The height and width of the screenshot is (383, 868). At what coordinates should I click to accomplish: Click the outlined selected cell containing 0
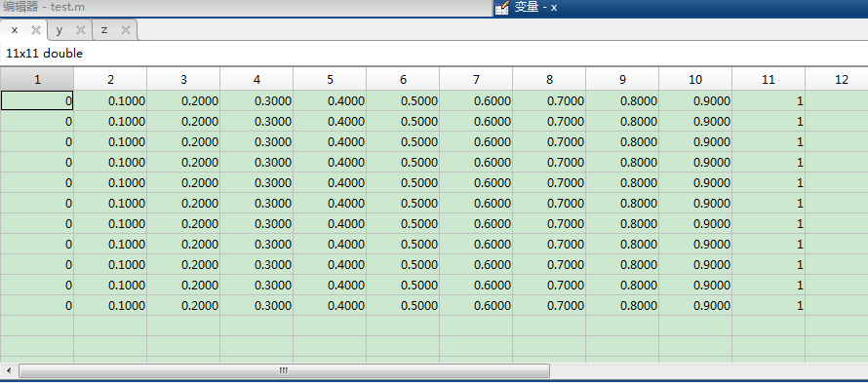pyautogui.click(x=37, y=100)
